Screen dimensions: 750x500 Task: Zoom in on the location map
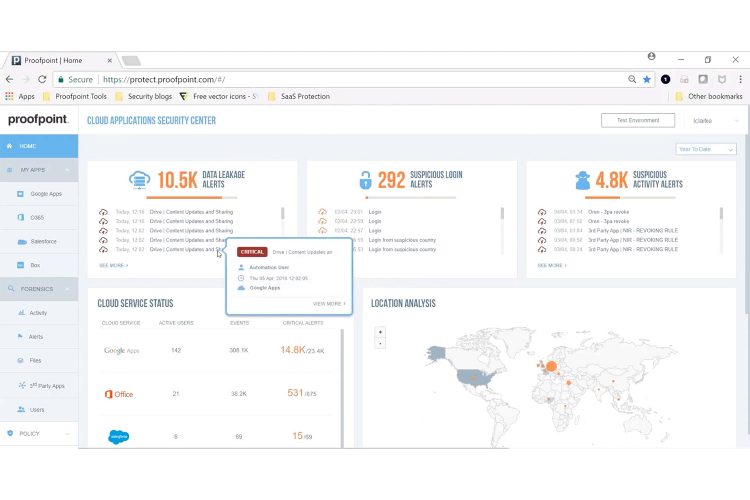pyautogui.click(x=380, y=332)
